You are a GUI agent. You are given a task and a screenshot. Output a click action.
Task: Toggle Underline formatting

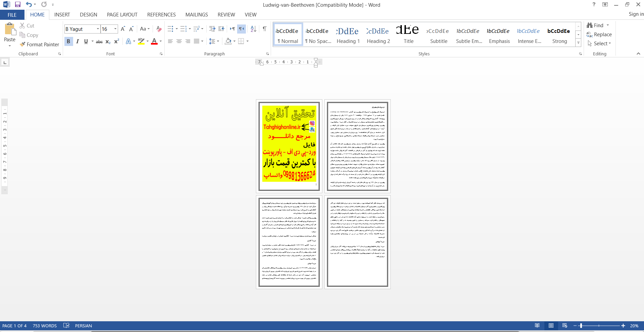(86, 42)
